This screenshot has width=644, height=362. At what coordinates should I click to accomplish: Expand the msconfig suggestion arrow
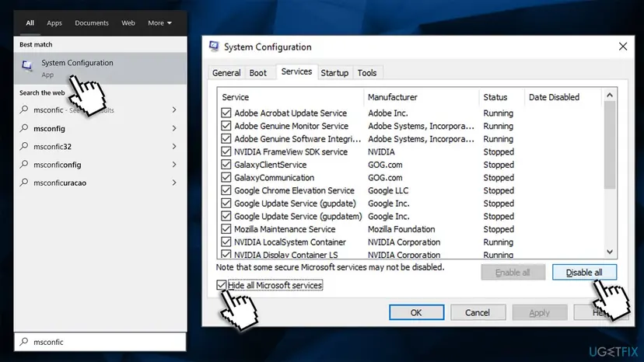pyautogui.click(x=174, y=128)
